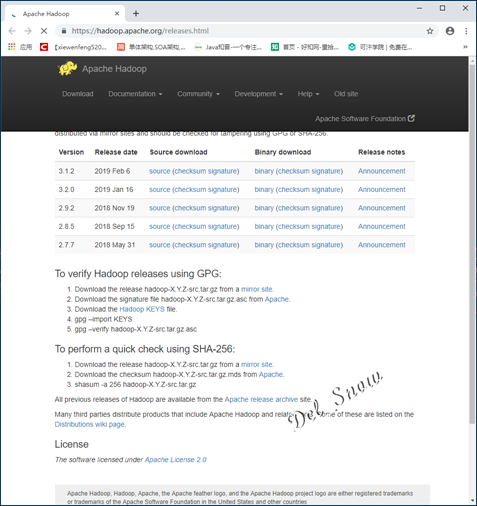Show more bookmarks with the double chevron
Image resolution: width=477 pixels, height=506 pixels.
(465, 47)
